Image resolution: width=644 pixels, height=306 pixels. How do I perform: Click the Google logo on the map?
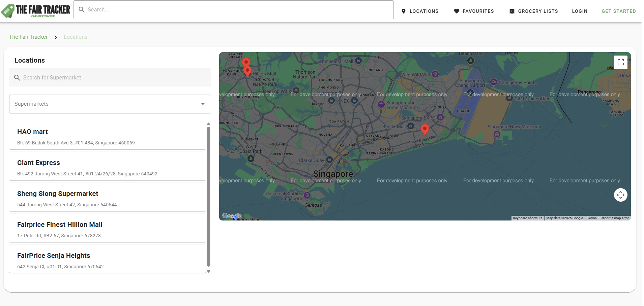232,216
